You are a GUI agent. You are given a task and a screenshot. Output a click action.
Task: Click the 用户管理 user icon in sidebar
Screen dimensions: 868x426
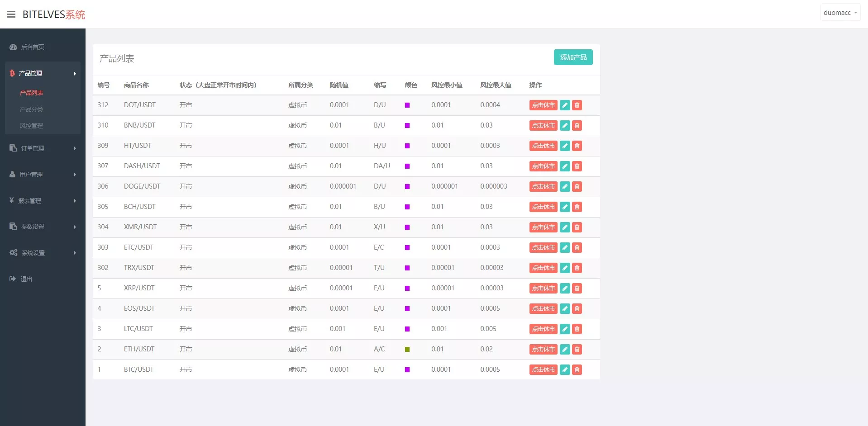[13, 174]
